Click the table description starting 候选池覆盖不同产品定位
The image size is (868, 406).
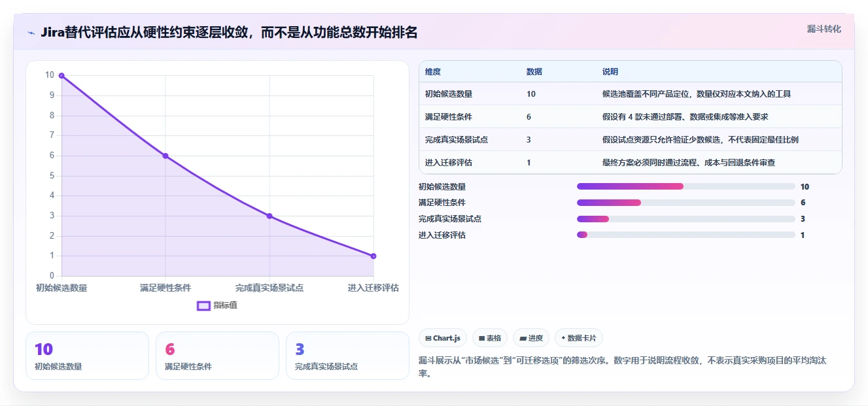(696, 94)
